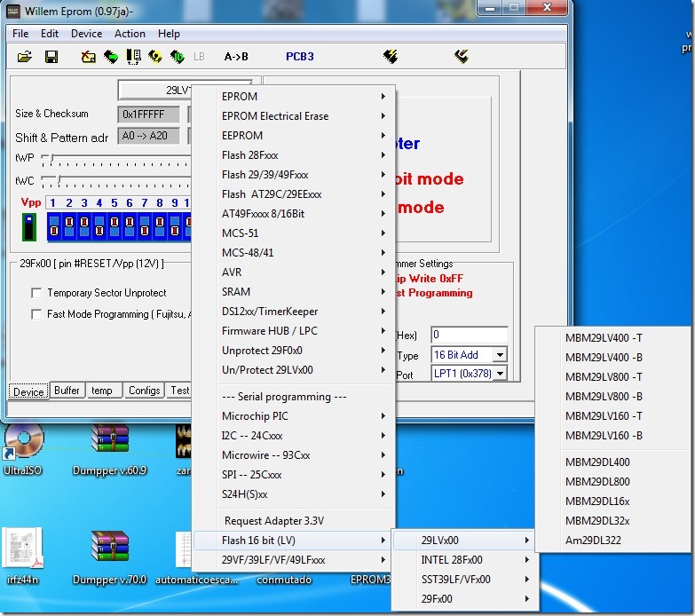Open the Dumpper v.60.9 archive icon
The image size is (695, 616).
[109, 449]
